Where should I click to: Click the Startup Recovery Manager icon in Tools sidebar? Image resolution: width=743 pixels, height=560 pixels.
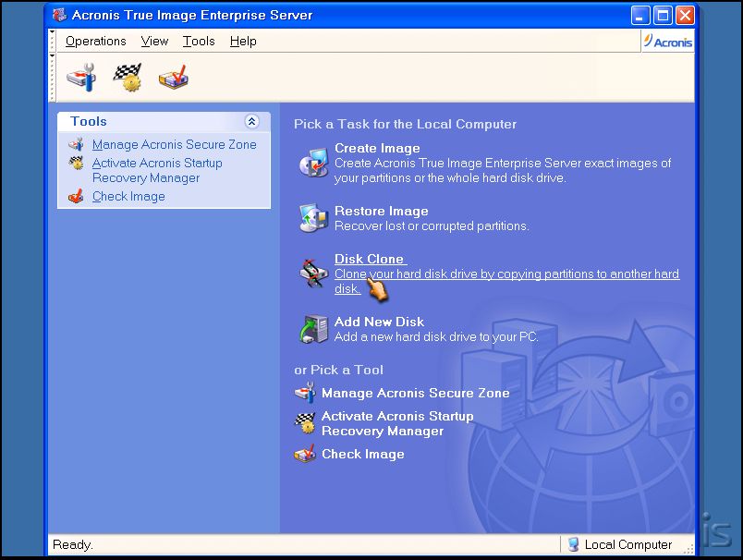point(76,164)
